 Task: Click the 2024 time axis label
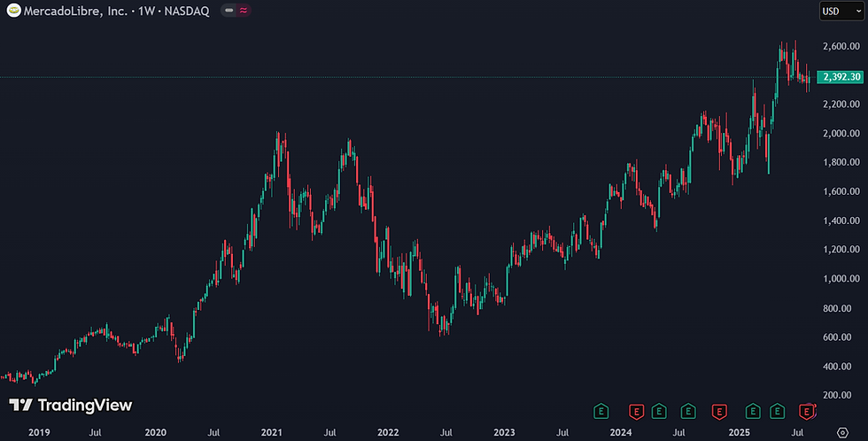[621, 432]
